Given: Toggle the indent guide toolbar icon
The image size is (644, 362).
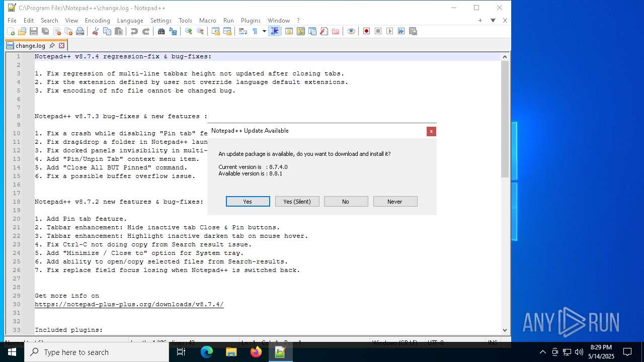Looking at the screenshot, I should [274, 31].
